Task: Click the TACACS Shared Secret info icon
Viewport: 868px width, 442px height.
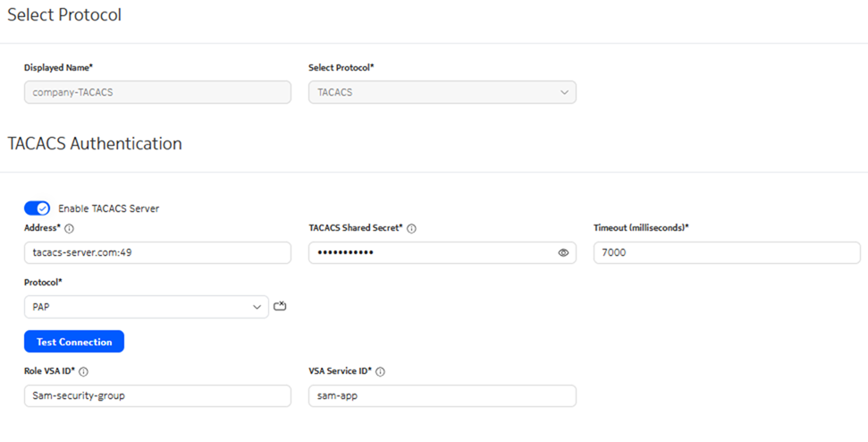Action: coord(411,229)
